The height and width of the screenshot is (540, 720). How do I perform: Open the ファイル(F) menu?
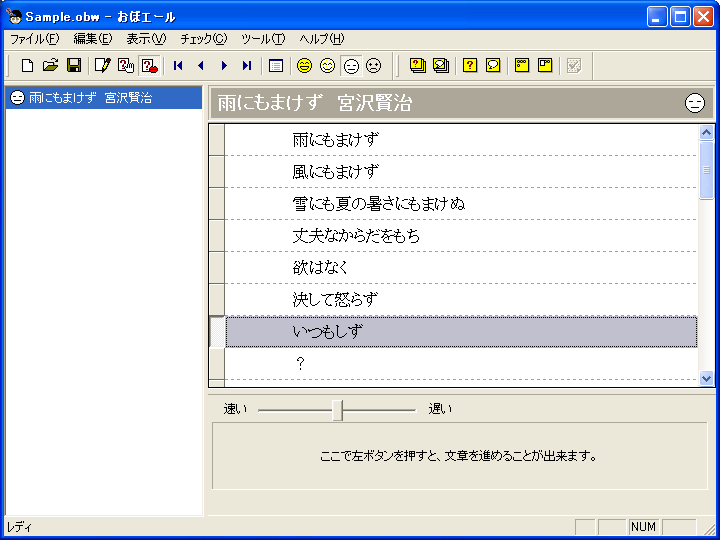[34, 39]
